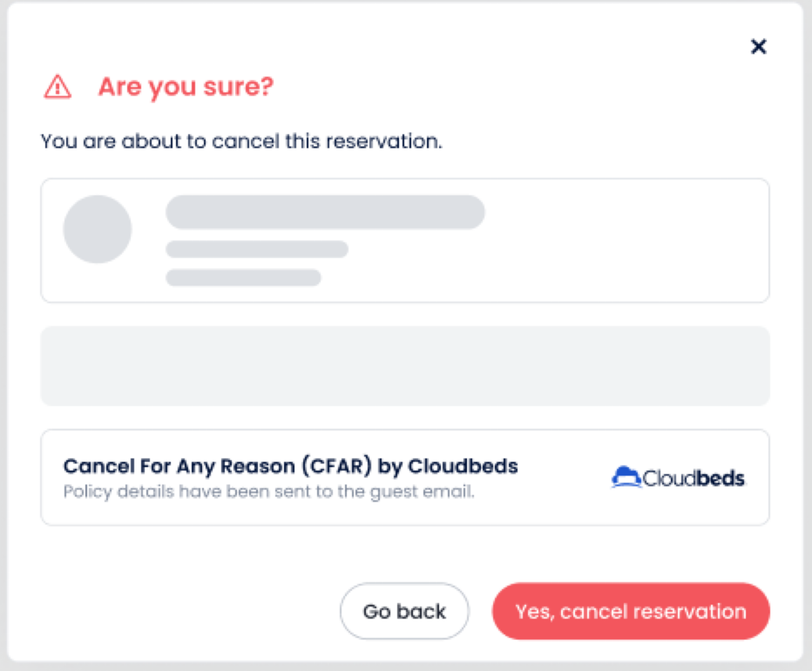
Task: Click the "Are you sure?" heading
Action: coord(185,87)
